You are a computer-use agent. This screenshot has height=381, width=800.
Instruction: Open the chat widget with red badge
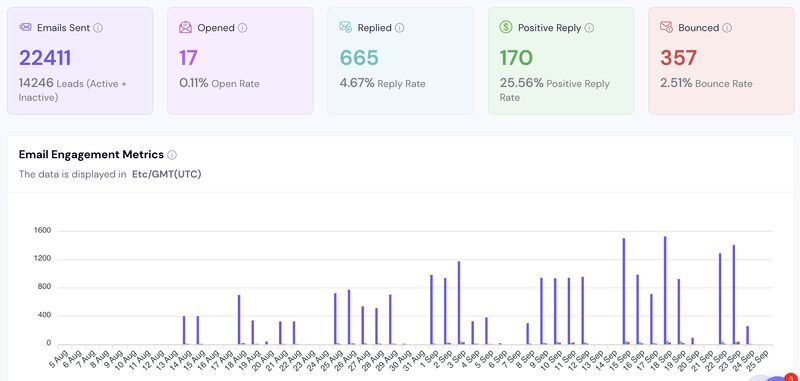coord(776,378)
